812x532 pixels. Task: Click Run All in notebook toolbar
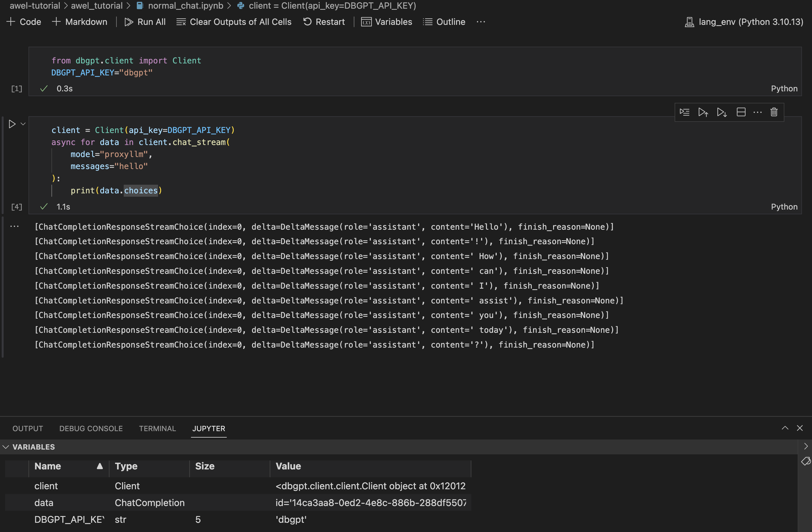tap(145, 22)
